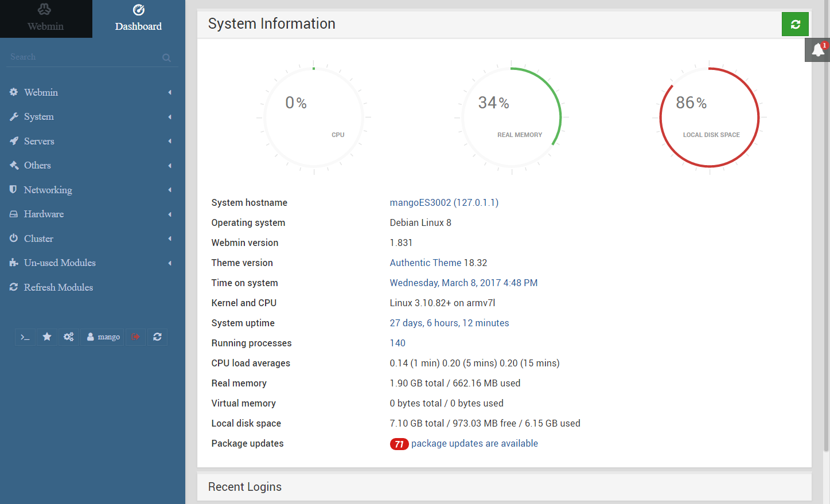830x504 pixels.
Task: Click the Webmin tab logo icon
Action: pyautogui.click(x=45, y=10)
